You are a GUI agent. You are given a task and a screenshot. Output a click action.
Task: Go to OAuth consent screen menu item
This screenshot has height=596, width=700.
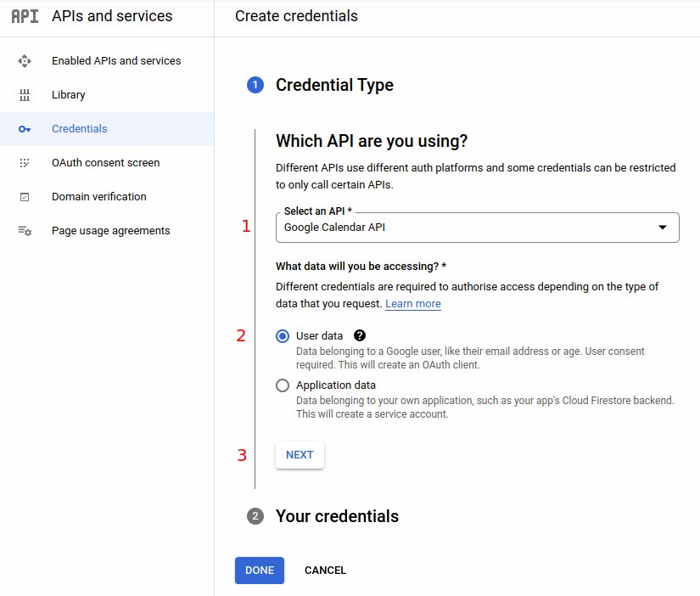coord(105,163)
